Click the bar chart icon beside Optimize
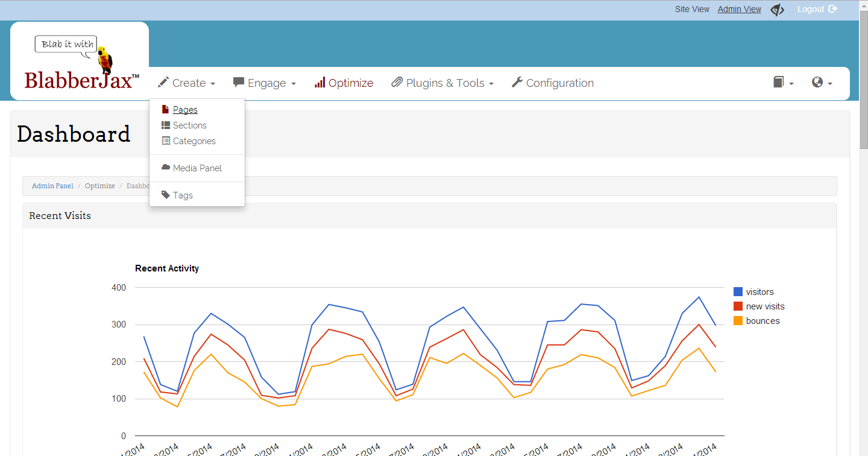This screenshot has width=868, height=456. [x=319, y=83]
